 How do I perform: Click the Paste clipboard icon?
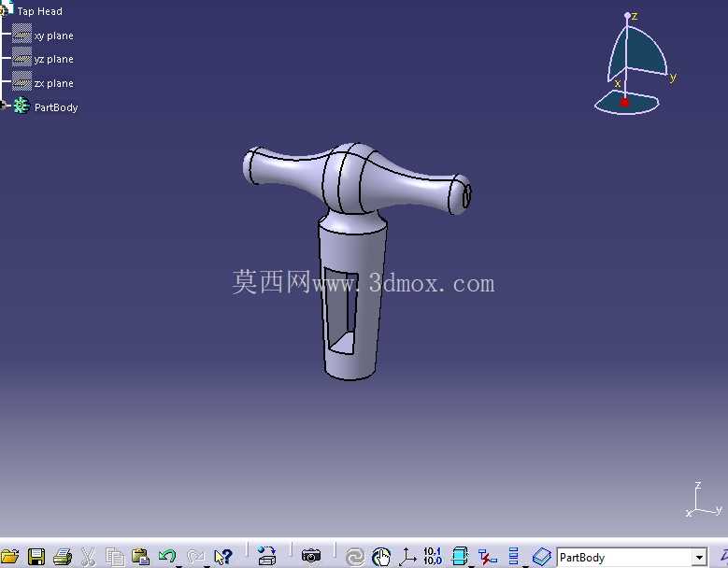click(x=140, y=557)
